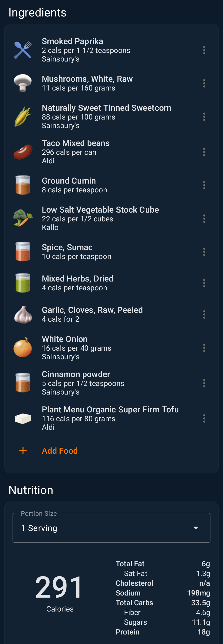Click the broccoli and carrot stock cube icon

[23, 219]
